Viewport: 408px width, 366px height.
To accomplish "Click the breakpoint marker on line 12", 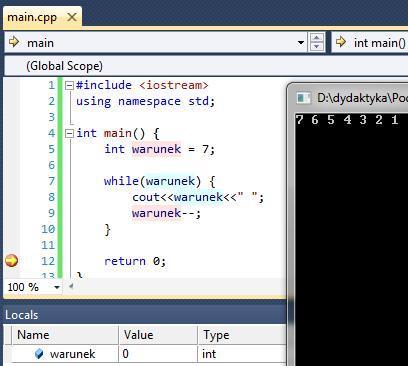I will [12, 261].
